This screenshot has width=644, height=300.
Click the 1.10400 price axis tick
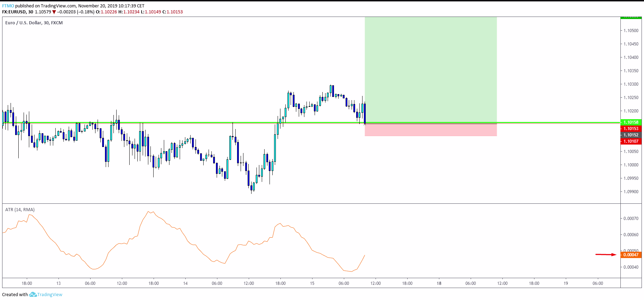tap(631, 57)
